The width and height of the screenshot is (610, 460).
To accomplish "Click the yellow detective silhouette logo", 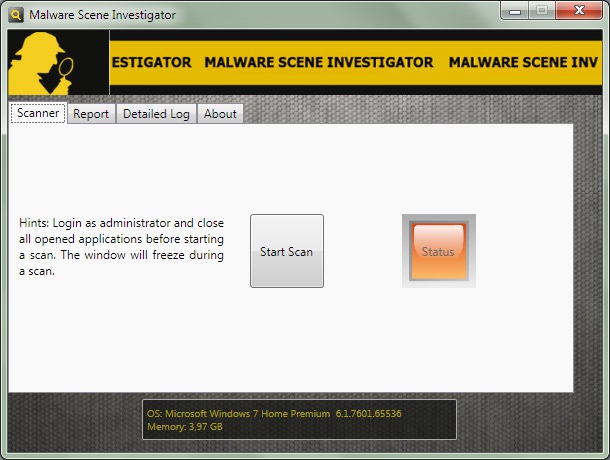I will (42, 63).
